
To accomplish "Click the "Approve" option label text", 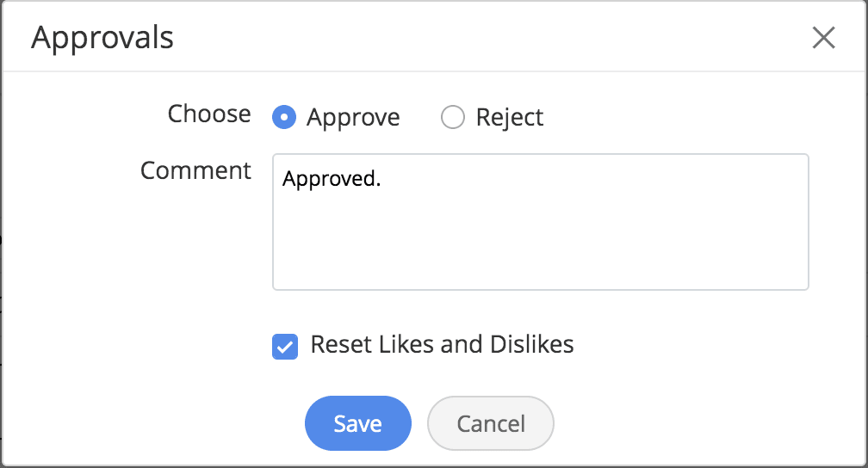I will pyautogui.click(x=353, y=117).
